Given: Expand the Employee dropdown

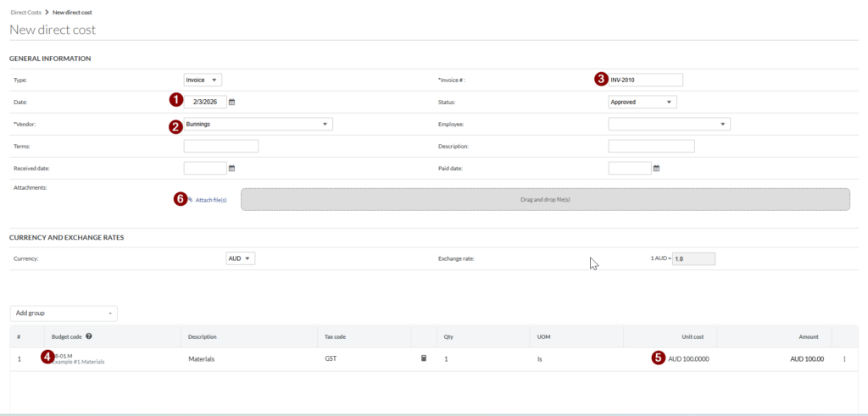Looking at the screenshot, I should 669,124.
